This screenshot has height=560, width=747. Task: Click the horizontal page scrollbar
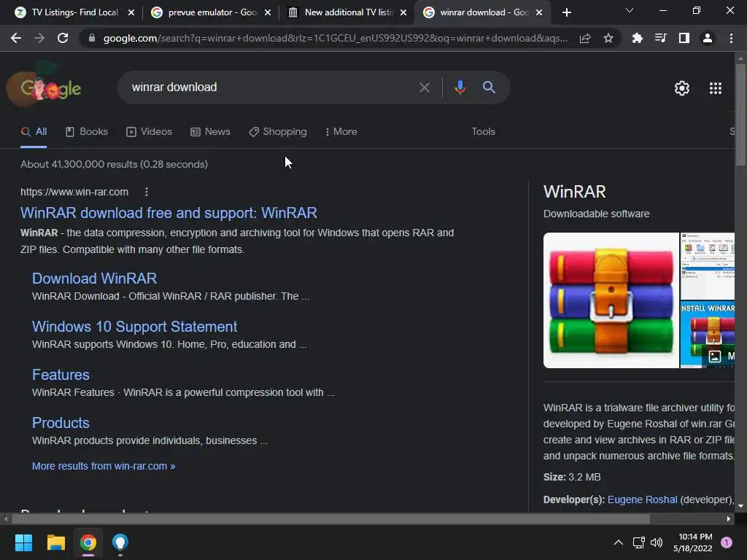330,519
